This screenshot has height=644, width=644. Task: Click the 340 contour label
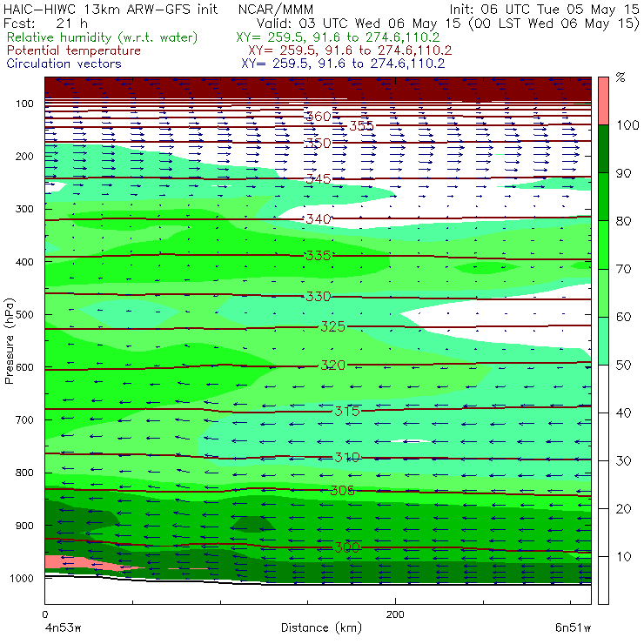[319, 219]
